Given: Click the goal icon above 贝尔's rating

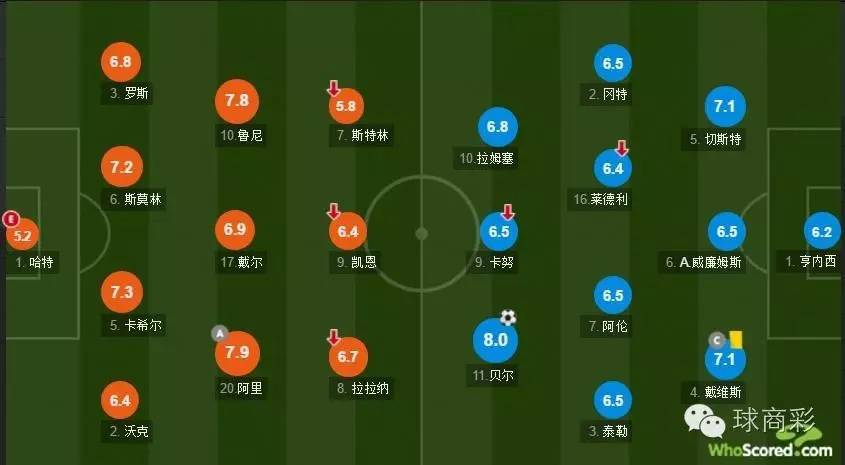Looking at the screenshot, I should [509, 318].
